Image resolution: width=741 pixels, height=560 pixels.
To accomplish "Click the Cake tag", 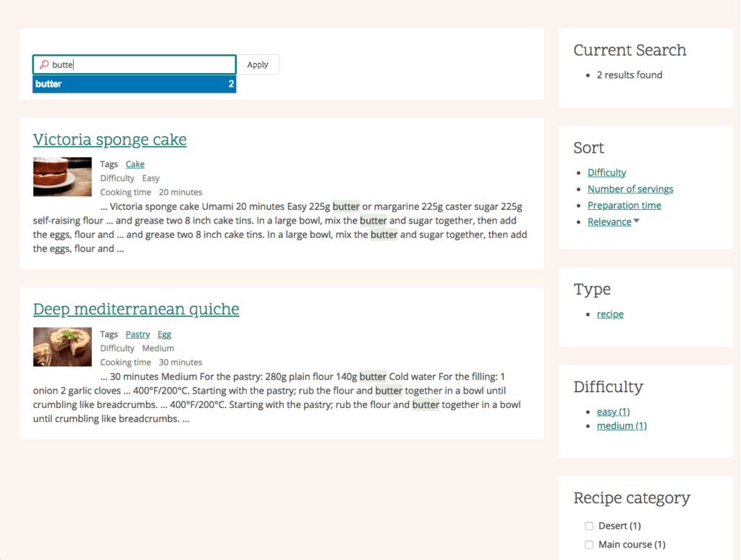I will (x=135, y=164).
